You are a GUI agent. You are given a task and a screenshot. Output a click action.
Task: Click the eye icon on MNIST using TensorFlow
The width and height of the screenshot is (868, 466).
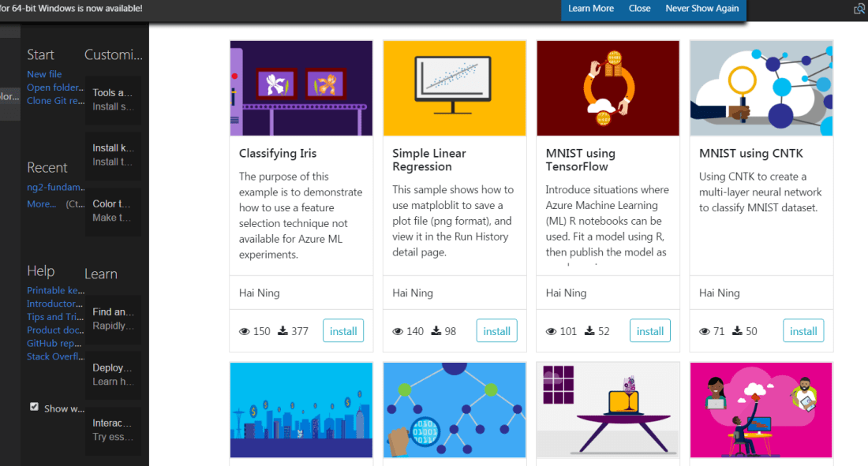click(x=551, y=332)
